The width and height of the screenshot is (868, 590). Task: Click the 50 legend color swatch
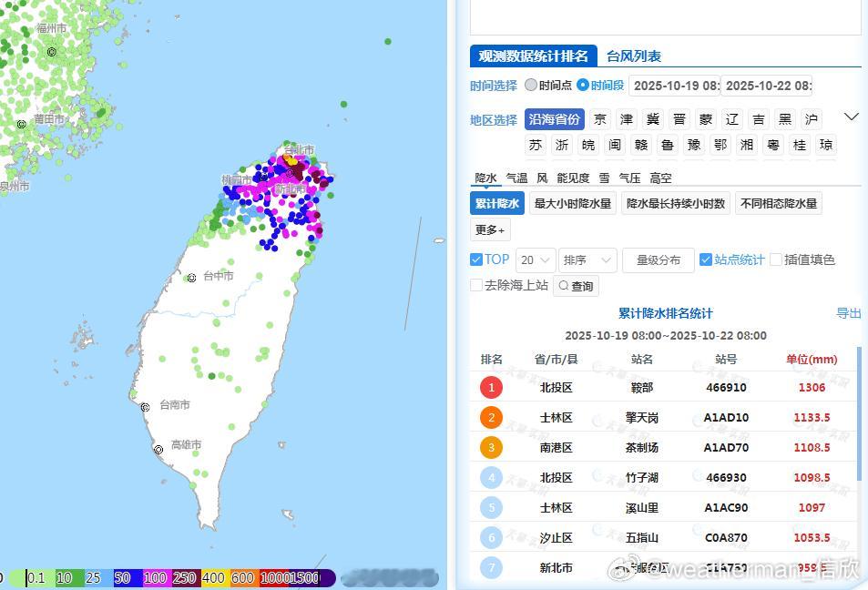click(128, 578)
